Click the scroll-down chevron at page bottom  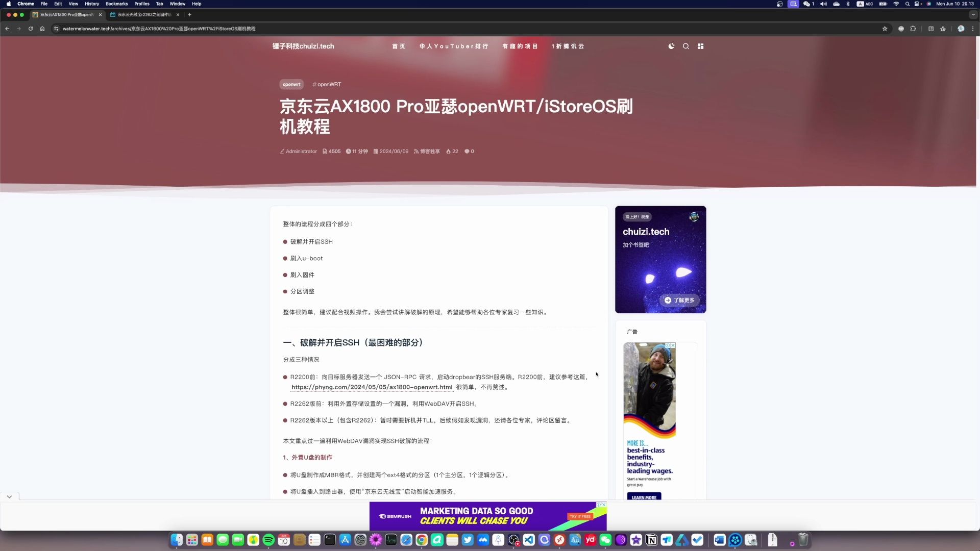(x=9, y=496)
